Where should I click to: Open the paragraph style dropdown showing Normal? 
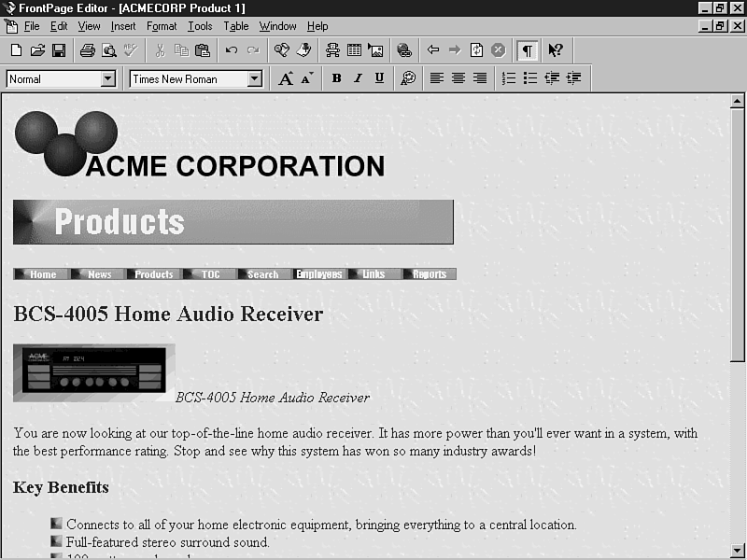click(107, 79)
